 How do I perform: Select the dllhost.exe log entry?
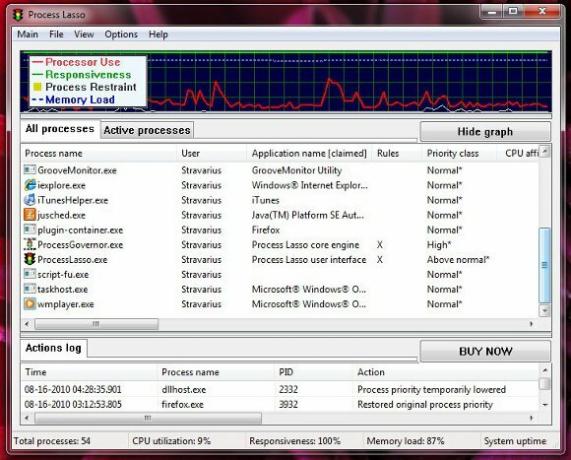point(279,389)
